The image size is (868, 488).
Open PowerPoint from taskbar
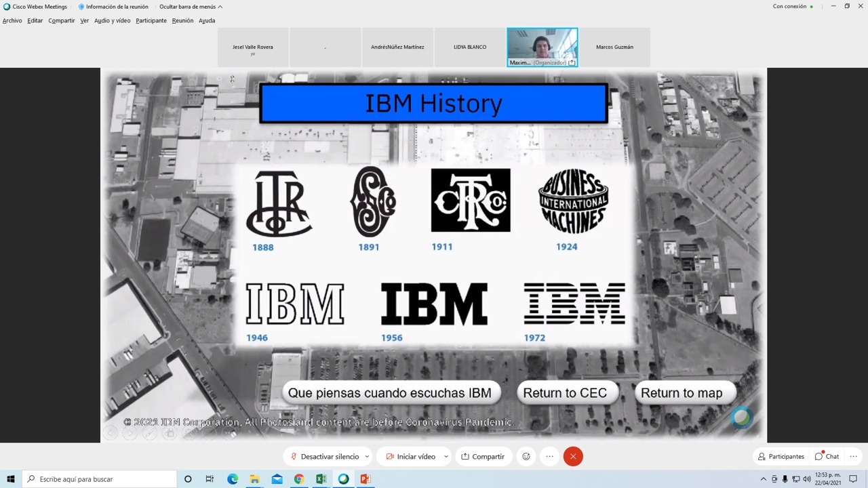pos(366,479)
